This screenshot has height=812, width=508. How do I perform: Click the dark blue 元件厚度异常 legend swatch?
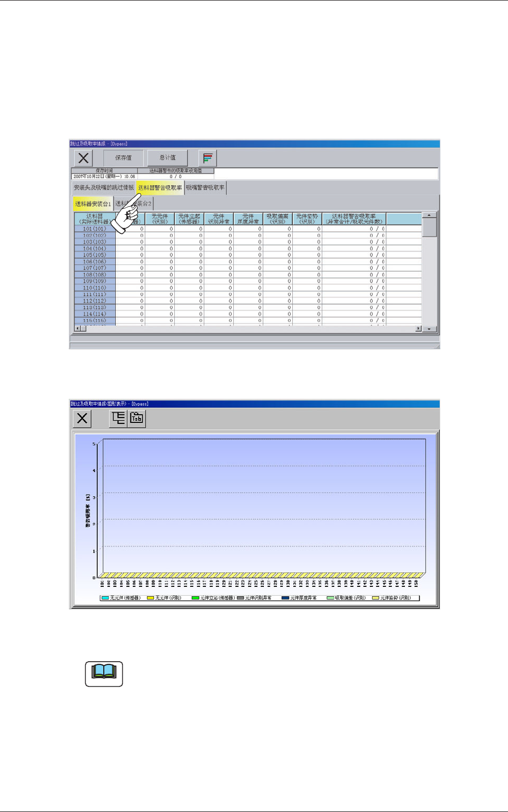click(285, 598)
